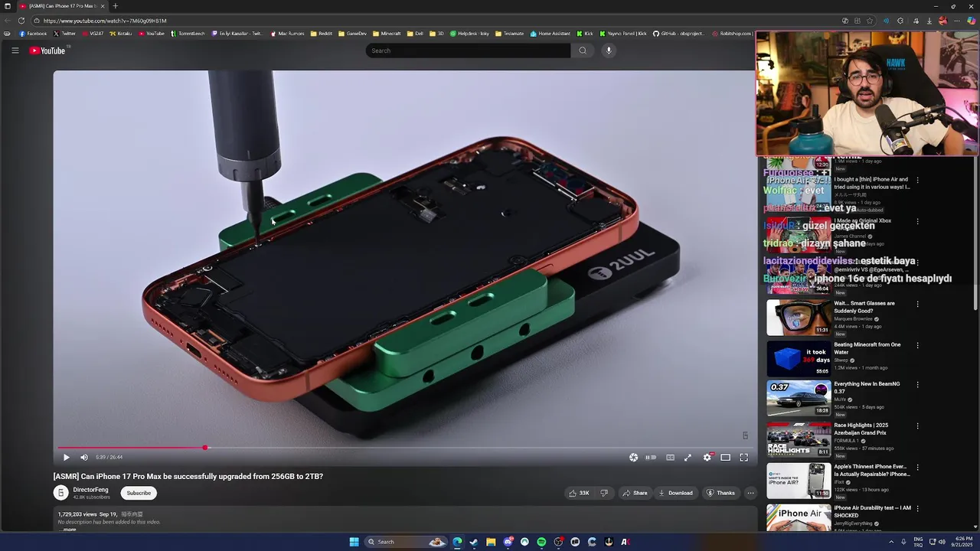Open a new browser tab with plus
This screenshot has height=551, width=980.
116,6
